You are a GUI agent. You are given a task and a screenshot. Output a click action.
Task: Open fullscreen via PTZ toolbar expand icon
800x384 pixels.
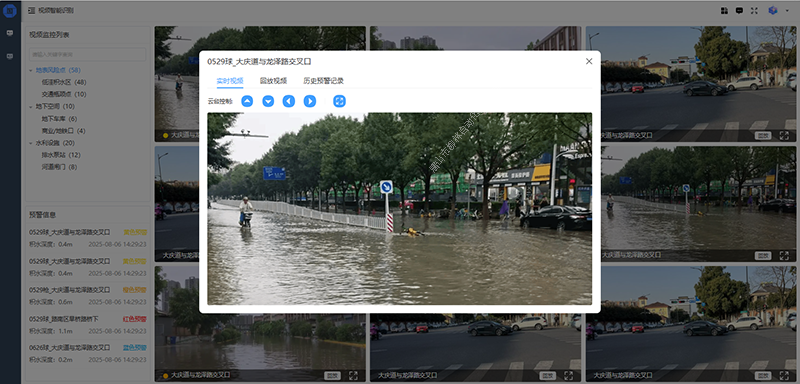[339, 101]
